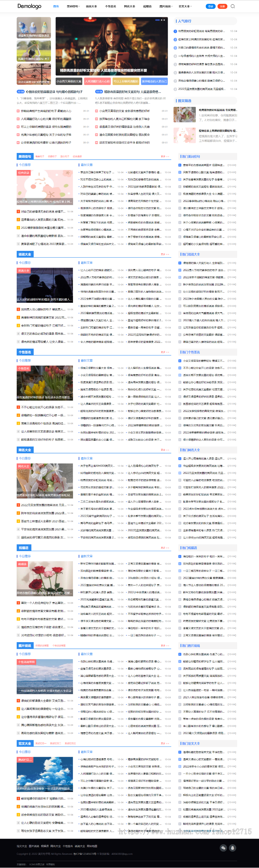Image resolution: width=259 pixels, height=868 pixels.
Task: Open the blue sky clouds 范文大全 image
Action: 45,774
